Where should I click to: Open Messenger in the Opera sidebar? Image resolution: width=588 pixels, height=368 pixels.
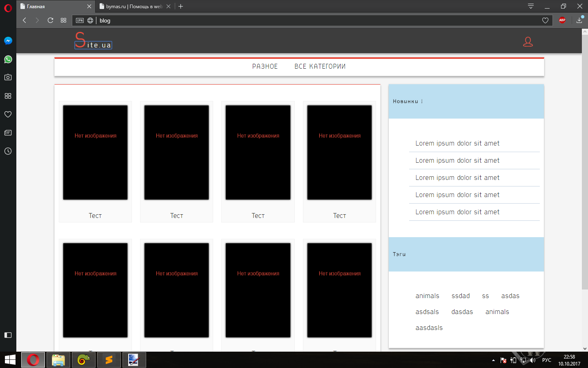[x=8, y=41]
